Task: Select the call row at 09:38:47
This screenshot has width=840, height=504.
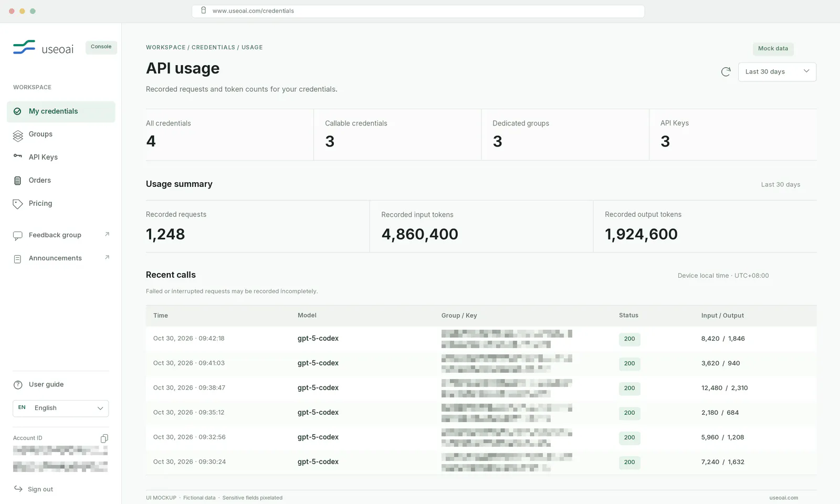Action: point(481,388)
